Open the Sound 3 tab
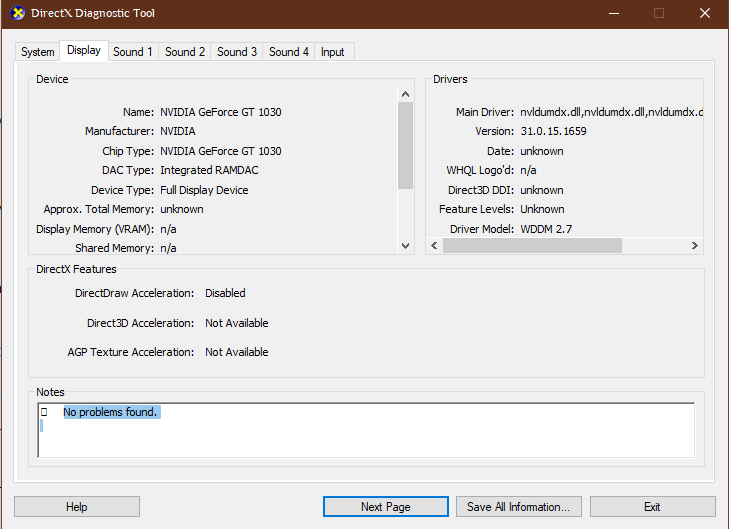Image resolution: width=729 pixels, height=529 pixels. [x=237, y=52]
